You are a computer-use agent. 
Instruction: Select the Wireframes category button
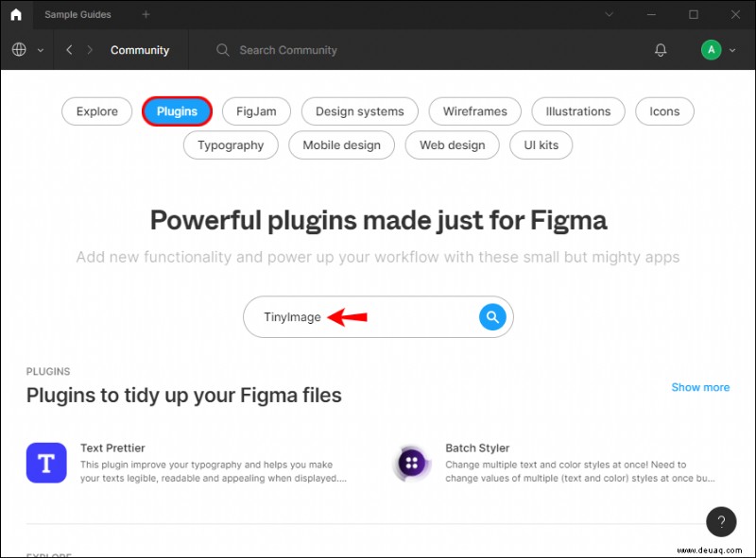pos(474,110)
